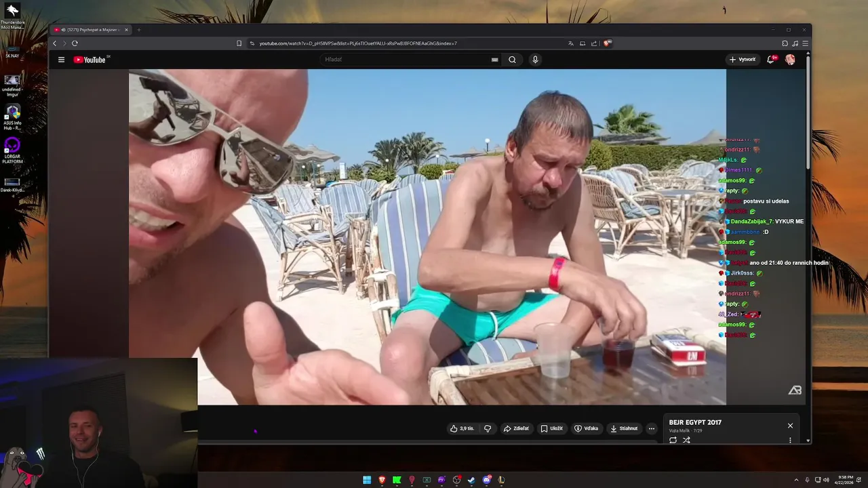Click the Zdieľať share button

click(x=516, y=428)
